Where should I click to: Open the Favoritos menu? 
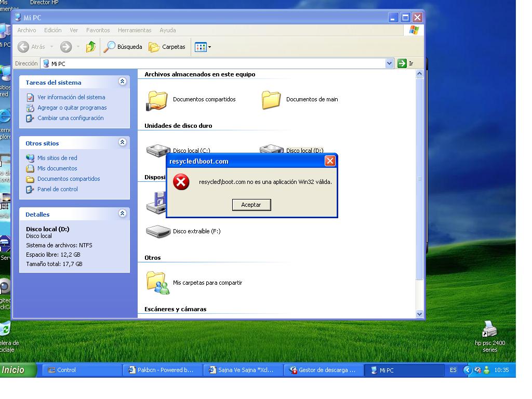point(98,30)
